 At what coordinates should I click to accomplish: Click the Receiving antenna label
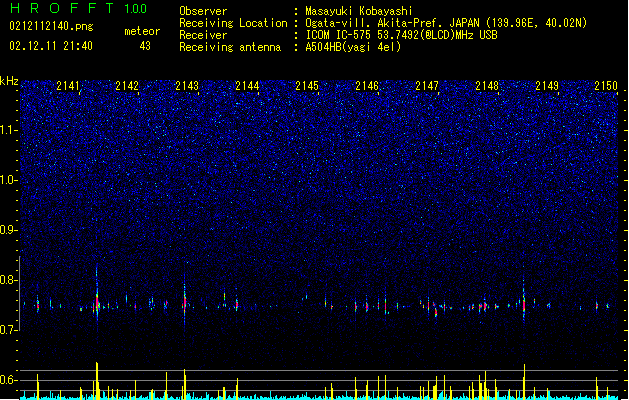coord(230,47)
